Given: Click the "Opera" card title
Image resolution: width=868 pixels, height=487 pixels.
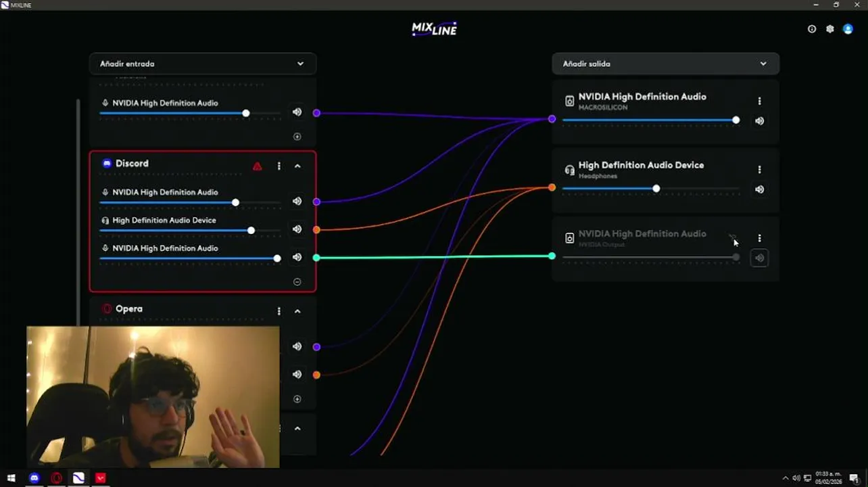Looking at the screenshot, I should click(129, 308).
